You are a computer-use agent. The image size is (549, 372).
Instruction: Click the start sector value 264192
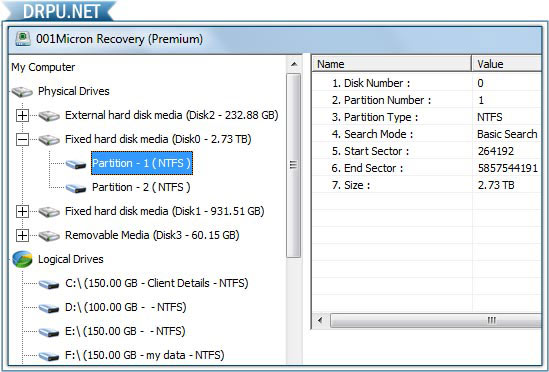(x=496, y=151)
